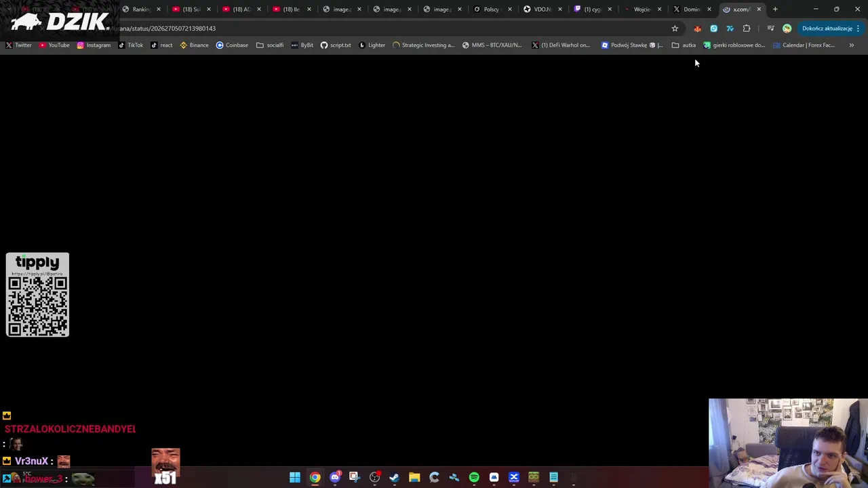Close the Ranking tab
Viewport: 868px width, 488px height.
[159, 9]
